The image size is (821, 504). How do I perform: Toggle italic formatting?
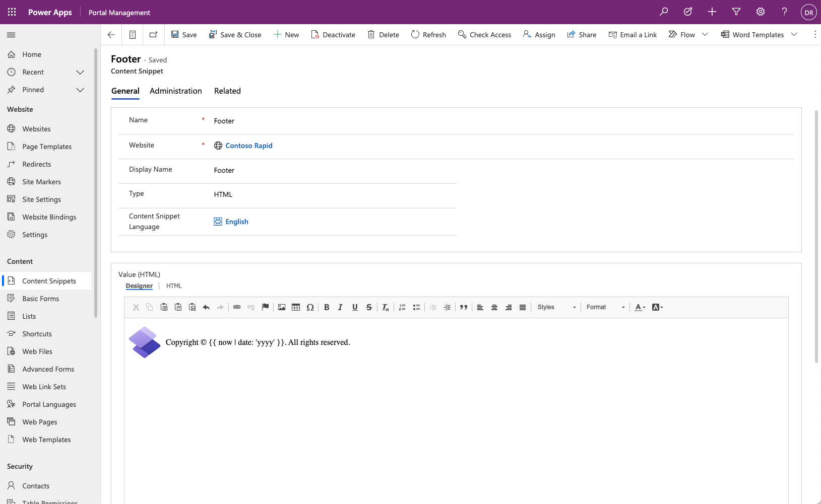(341, 307)
